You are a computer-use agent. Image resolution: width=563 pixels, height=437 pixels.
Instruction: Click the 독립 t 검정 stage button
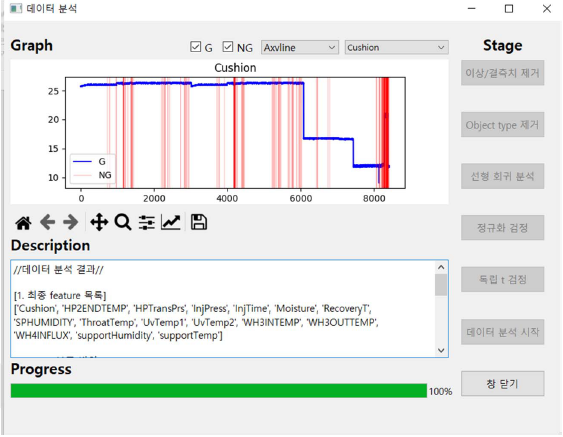pos(502,279)
